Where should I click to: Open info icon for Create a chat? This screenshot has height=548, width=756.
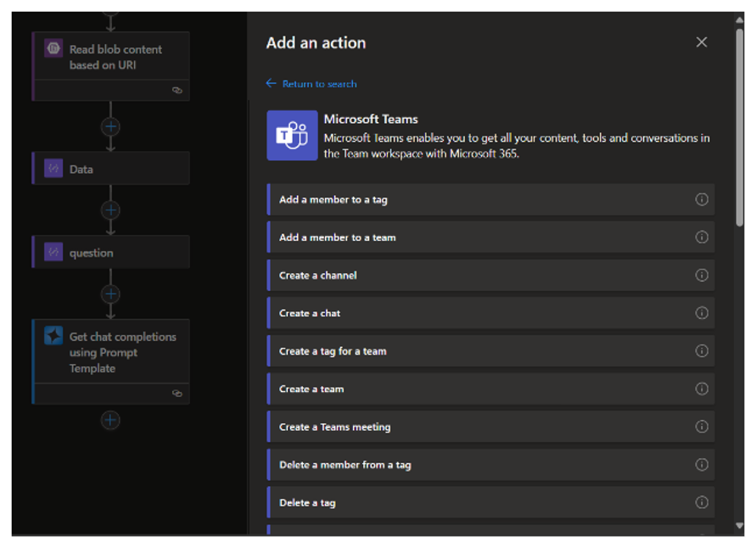(702, 313)
